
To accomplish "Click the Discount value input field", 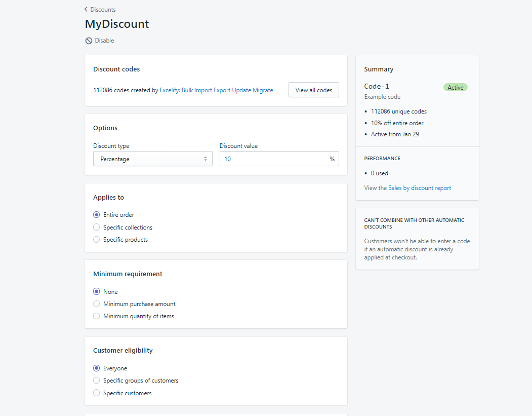I will (x=273, y=159).
